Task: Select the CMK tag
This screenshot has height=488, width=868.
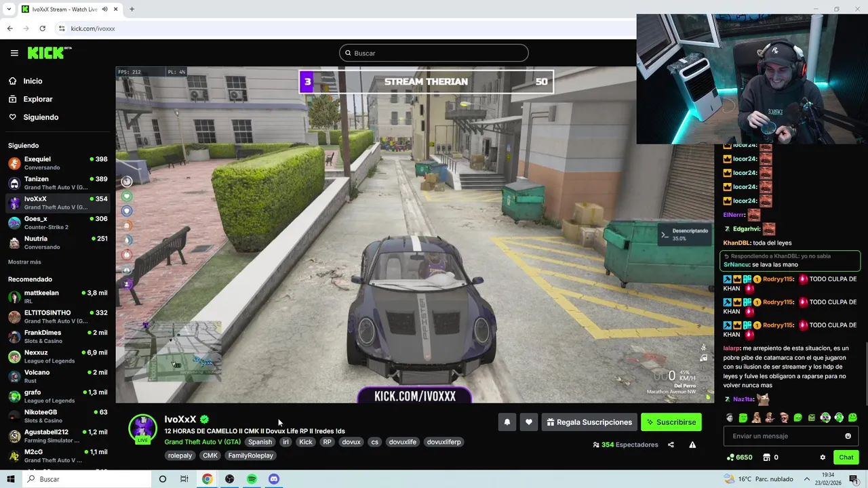Action: pos(210,455)
